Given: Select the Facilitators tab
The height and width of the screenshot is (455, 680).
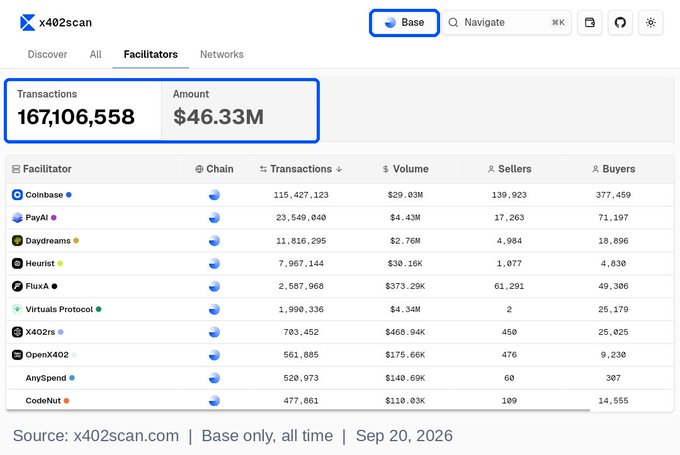Looking at the screenshot, I should point(150,54).
